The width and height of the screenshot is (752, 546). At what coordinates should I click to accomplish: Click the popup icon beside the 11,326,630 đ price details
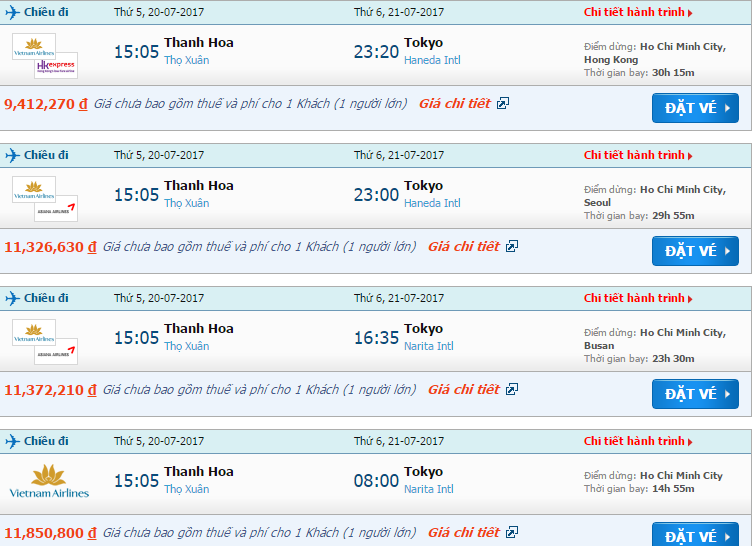(x=512, y=247)
